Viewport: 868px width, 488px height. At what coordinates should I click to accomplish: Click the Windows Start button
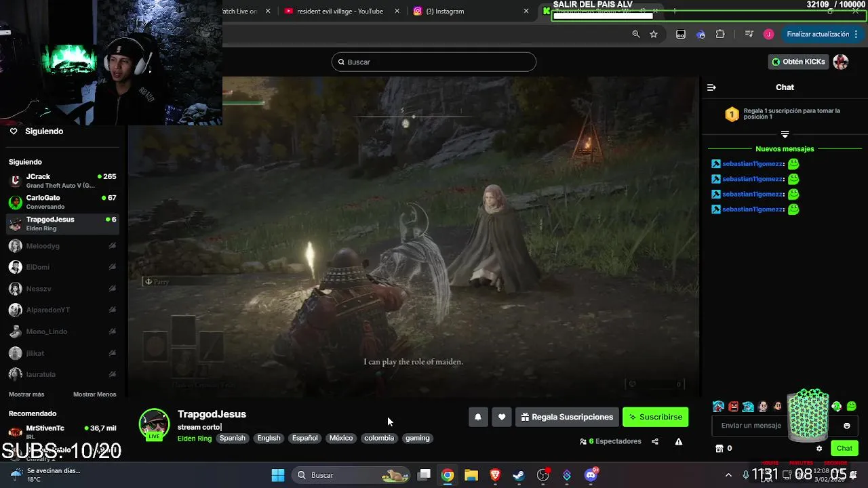tap(278, 475)
